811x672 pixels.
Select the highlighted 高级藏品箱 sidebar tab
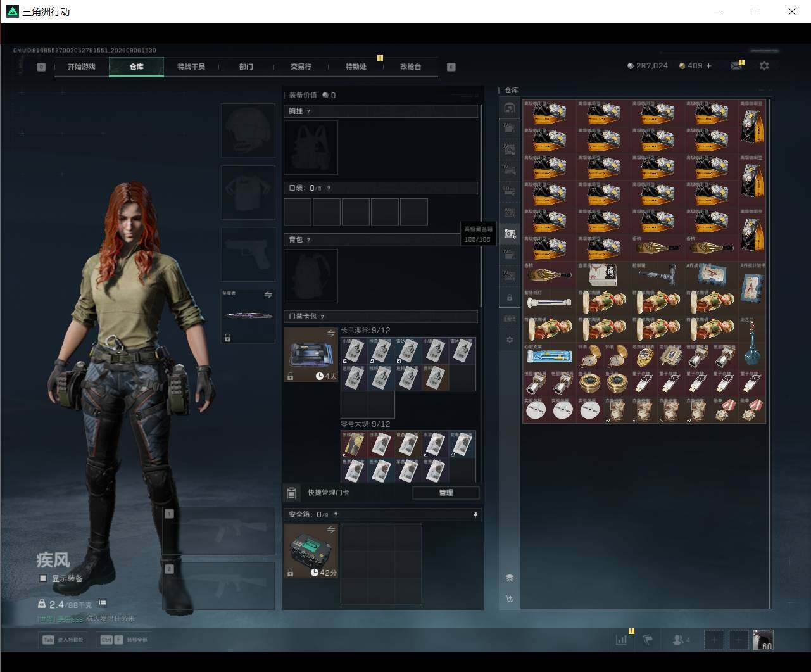coord(510,234)
